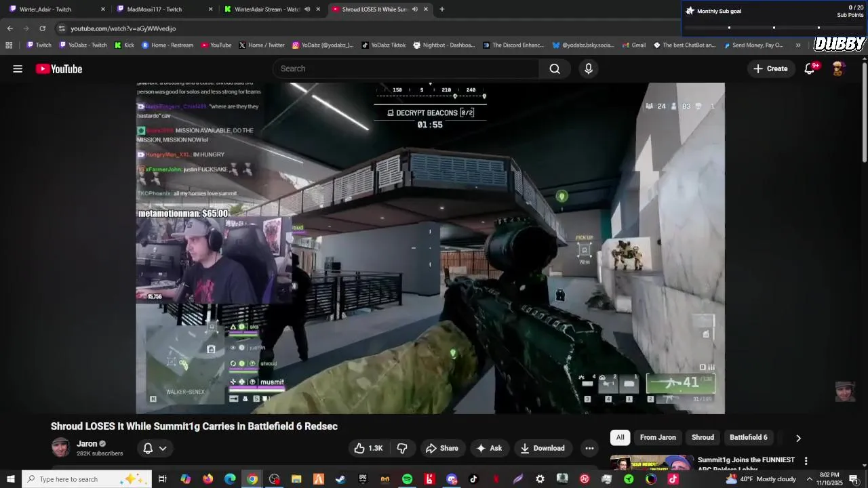868x488 pixels.
Task: Open the Jaron channel name link
Action: pyautogui.click(x=87, y=444)
